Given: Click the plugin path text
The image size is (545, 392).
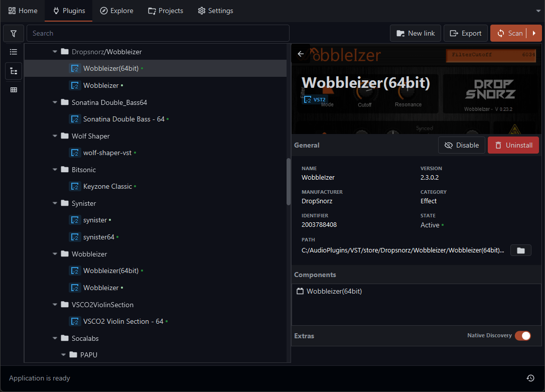Looking at the screenshot, I should tap(403, 250).
